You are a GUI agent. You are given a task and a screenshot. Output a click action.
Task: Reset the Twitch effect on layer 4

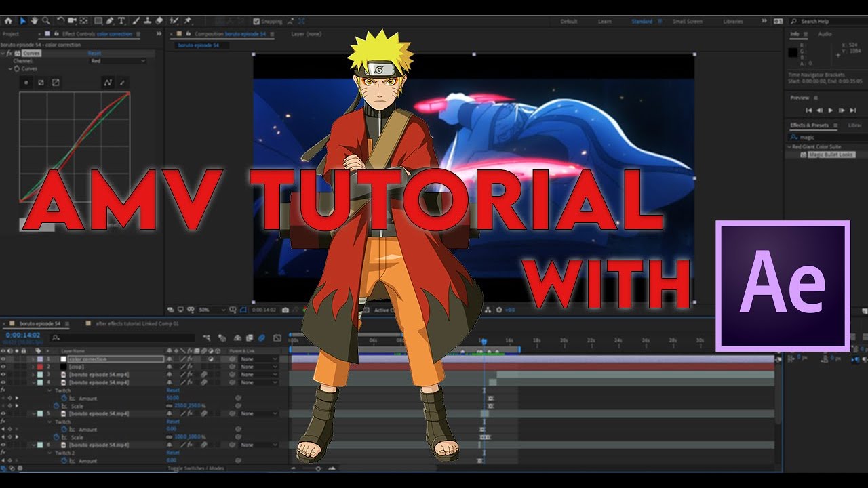173,390
